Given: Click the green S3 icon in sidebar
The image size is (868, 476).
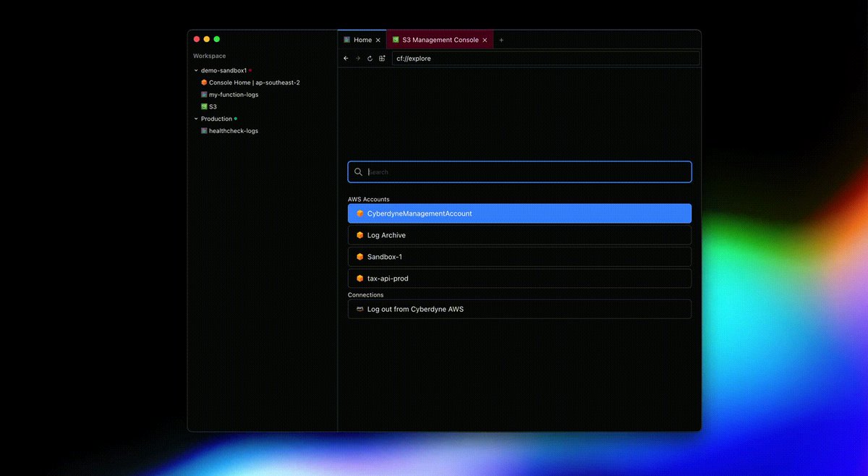Looking at the screenshot, I should coord(204,106).
